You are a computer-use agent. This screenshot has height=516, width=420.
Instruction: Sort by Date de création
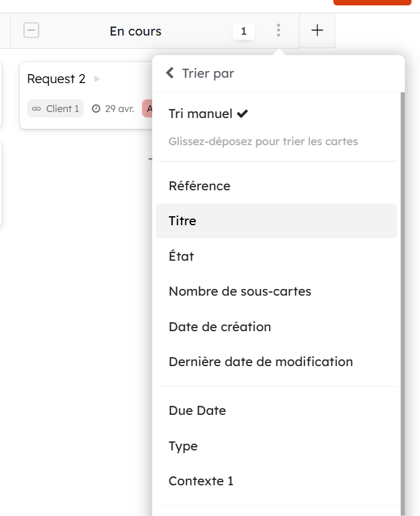220,327
